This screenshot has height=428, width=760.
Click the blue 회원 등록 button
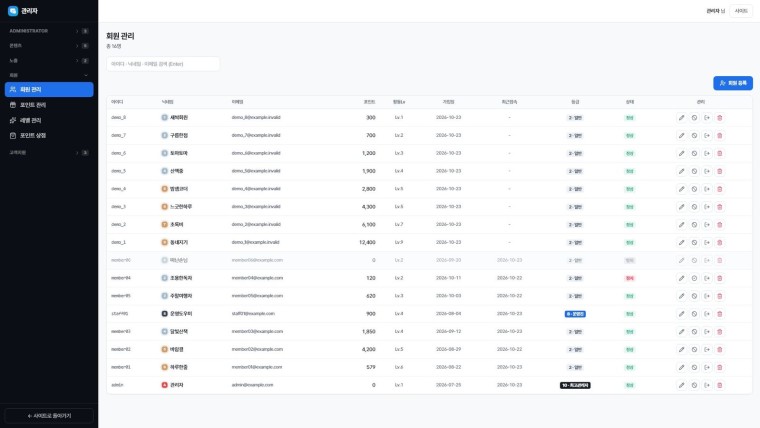pyautogui.click(x=732, y=83)
